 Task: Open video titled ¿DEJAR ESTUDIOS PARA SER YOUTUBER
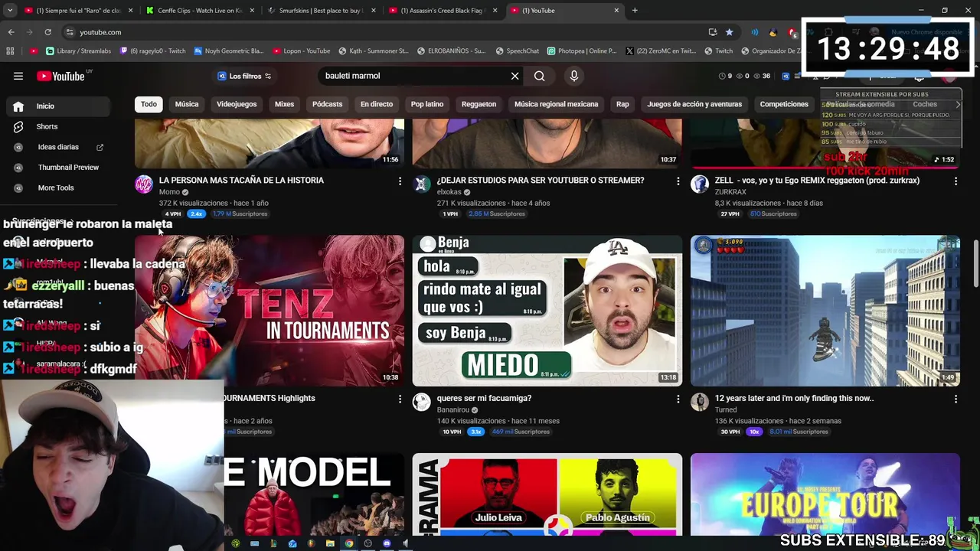pos(541,181)
